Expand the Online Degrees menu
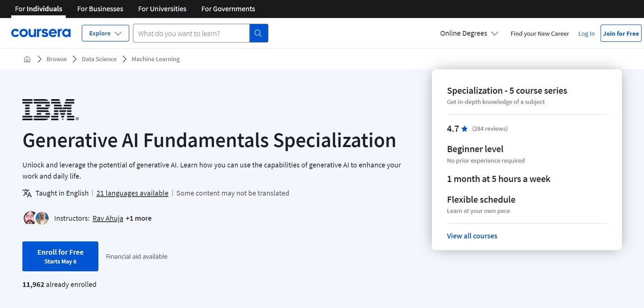Image resolution: width=644 pixels, height=308 pixels. 469,33
